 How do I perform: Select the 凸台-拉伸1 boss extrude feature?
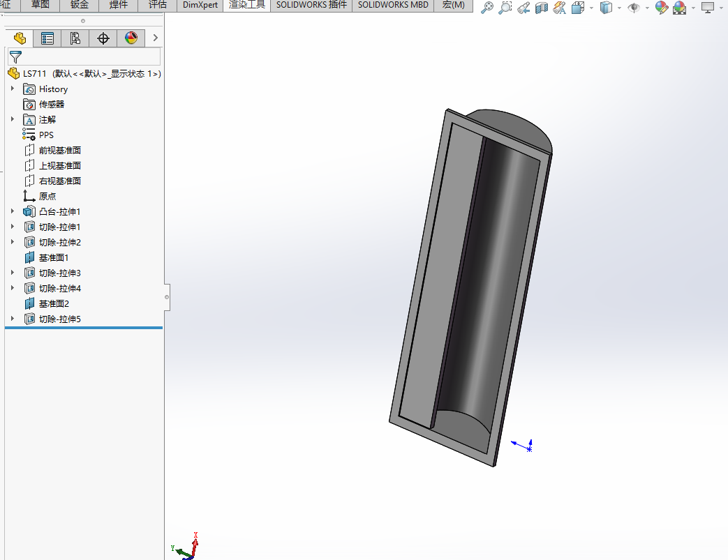point(52,211)
